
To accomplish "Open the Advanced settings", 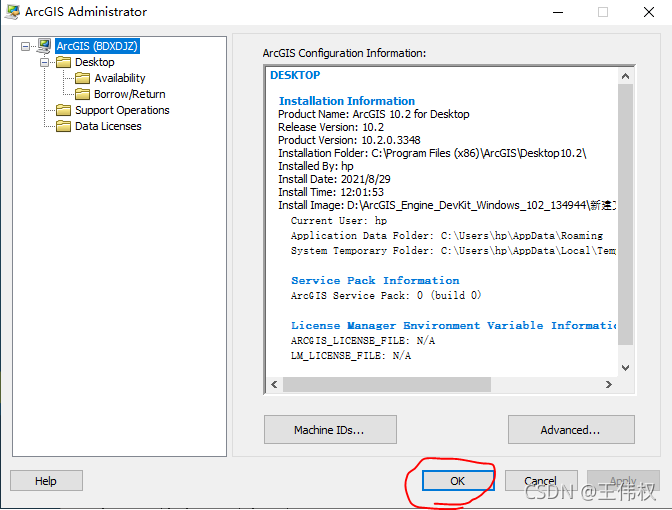I will pyautogui.click(x=570, y=430).
